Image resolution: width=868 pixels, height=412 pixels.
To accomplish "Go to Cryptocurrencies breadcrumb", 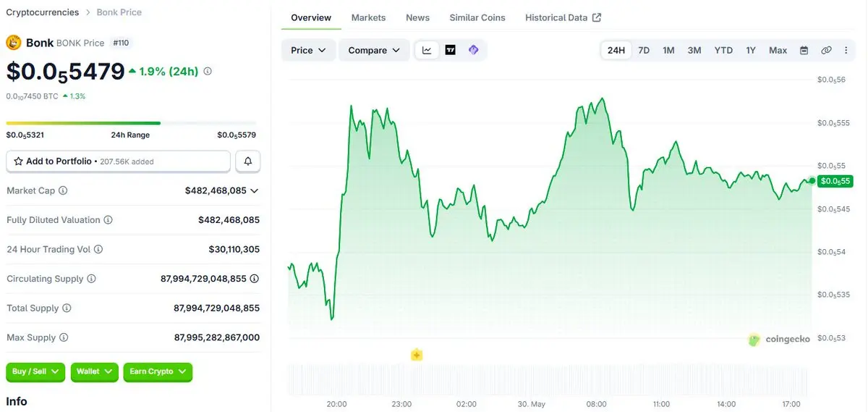I will click(43, 12).
